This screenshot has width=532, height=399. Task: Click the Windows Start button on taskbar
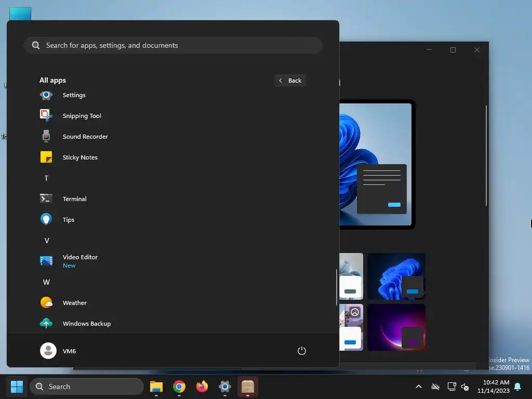tap(17, 387)
